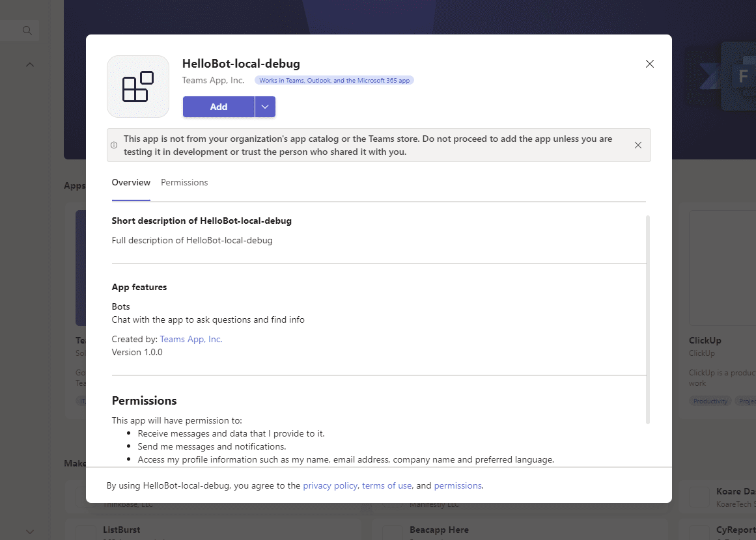Click the Works in Teams, Outlook badge
756x540 pixels.
[334, 79]
